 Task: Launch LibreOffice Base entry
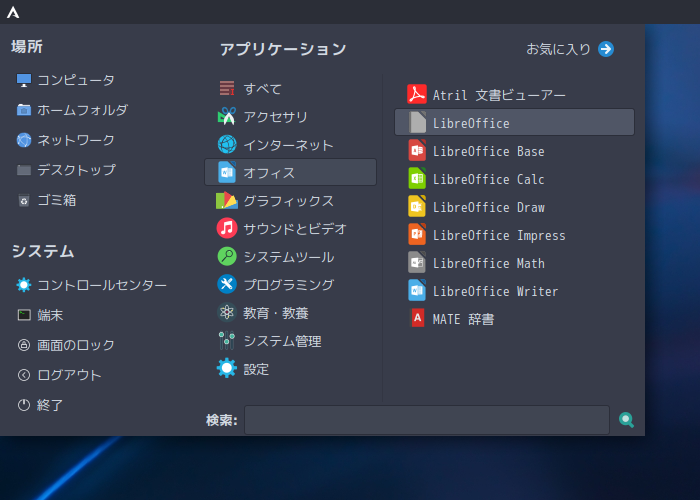pyautogui.click(x=514, y=150)
